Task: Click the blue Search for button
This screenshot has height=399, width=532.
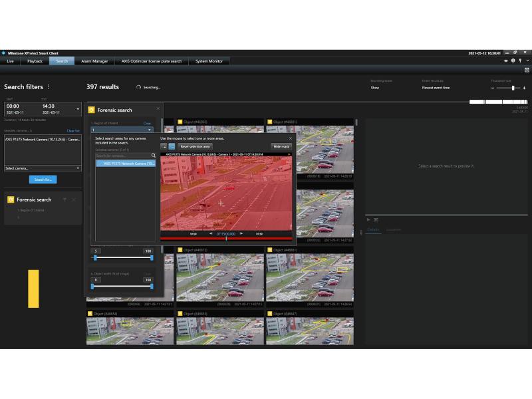Action: pos(43,180)
